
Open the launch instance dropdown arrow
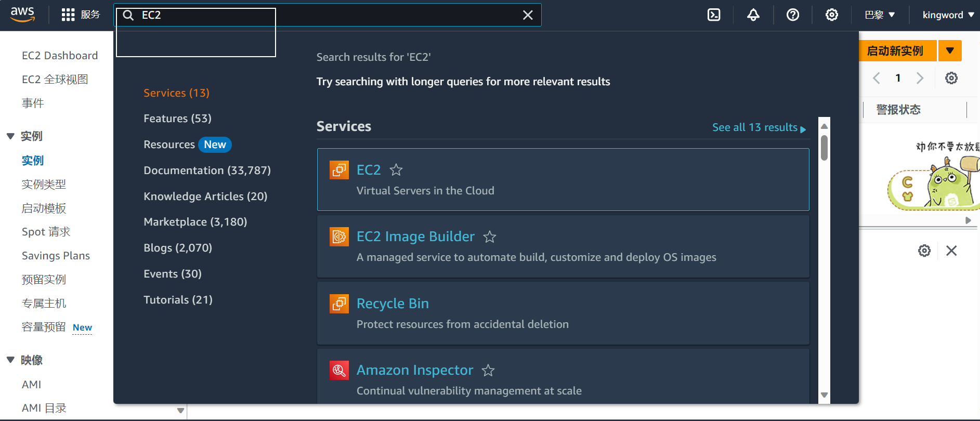950,51
